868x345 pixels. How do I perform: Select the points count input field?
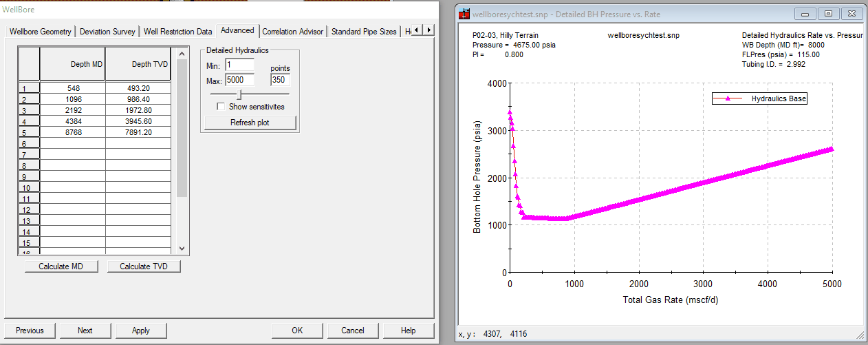[279, 80]
